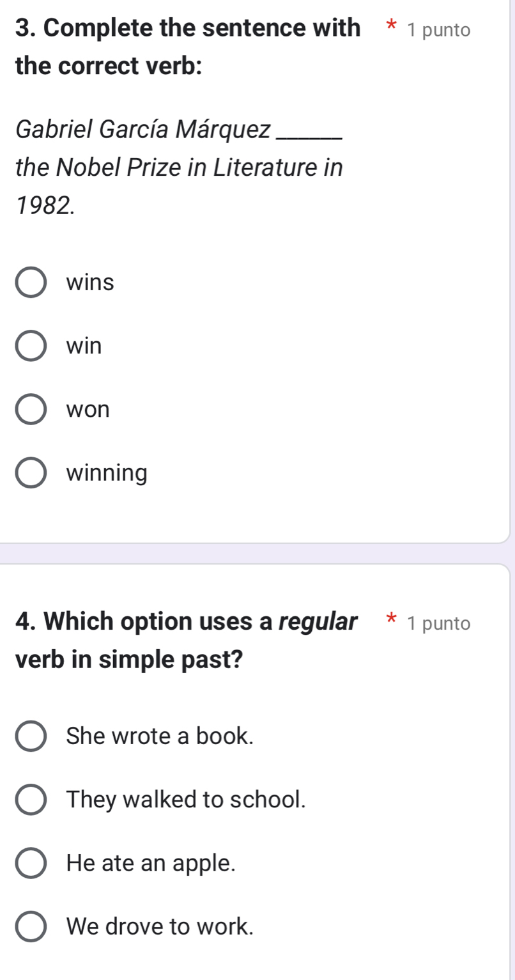Select the "winning" answer option
Viewport: 515px width, 980px height.
(x=30, y=473)
